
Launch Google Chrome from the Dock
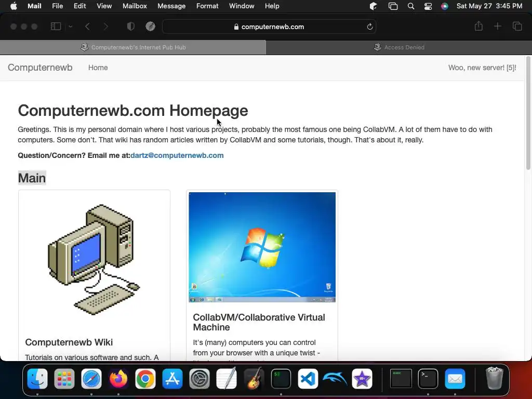(x=145, y=379)
